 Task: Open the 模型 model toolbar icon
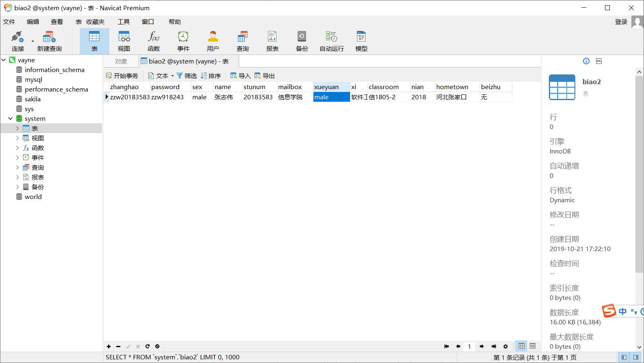point(361,41)
